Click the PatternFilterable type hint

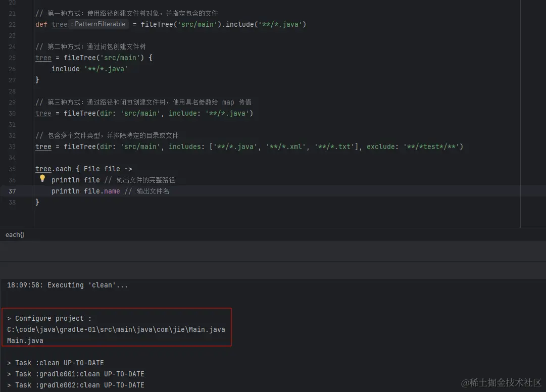coord(98,24)
